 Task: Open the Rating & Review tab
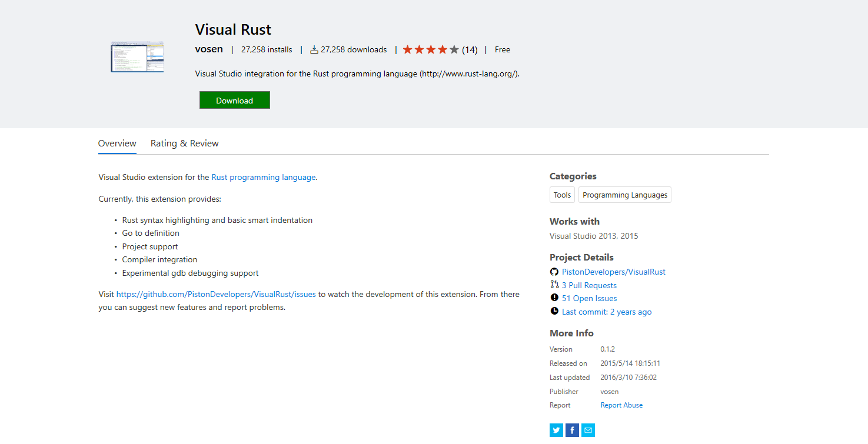[185, 143]
